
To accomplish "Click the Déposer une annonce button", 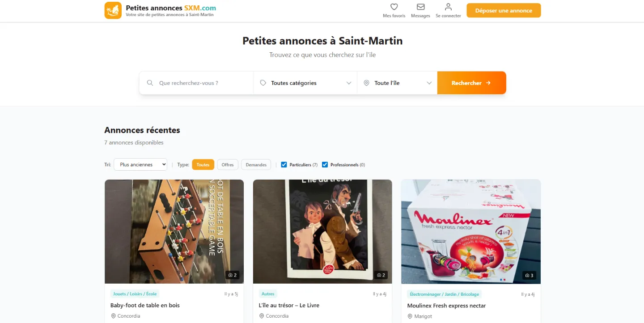I will pyautogui.click(x=504, y=10).
